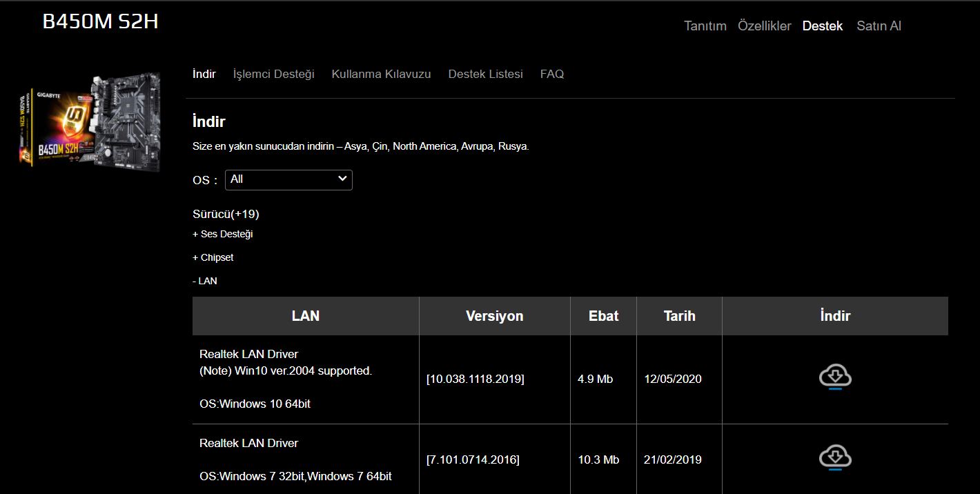This screenshot has width=980, height=494.
Task: Open the Kullanma Kılavuzu tab
Action: 381,74
